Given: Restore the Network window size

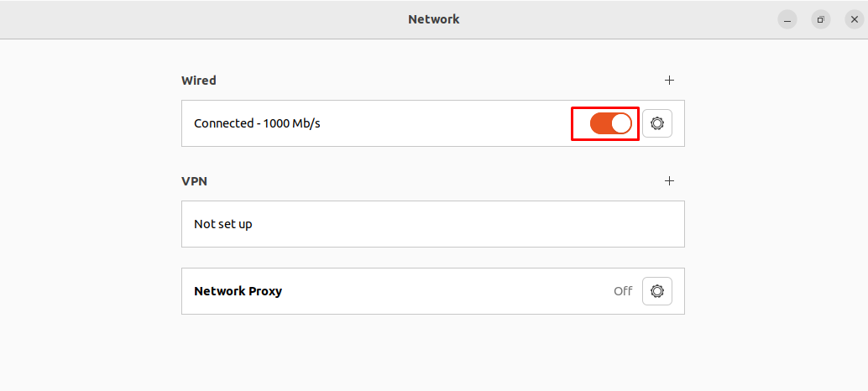Looking at the screenshot, I should (820, 20).
